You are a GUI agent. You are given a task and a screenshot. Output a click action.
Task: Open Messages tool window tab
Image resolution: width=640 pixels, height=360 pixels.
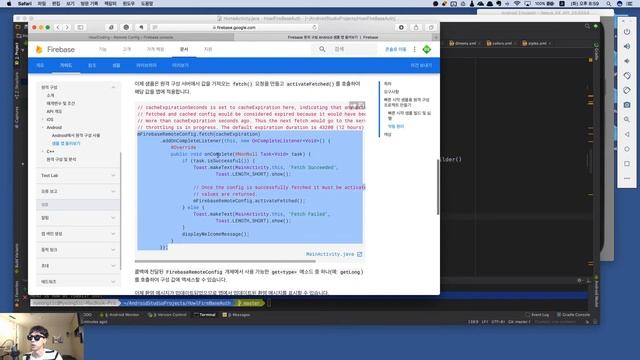[236, 315]
